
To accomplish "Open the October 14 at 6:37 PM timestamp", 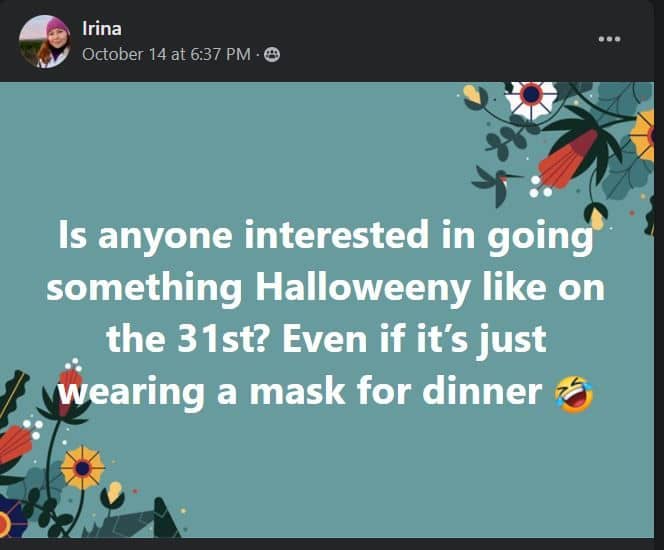I will point(166,55).
